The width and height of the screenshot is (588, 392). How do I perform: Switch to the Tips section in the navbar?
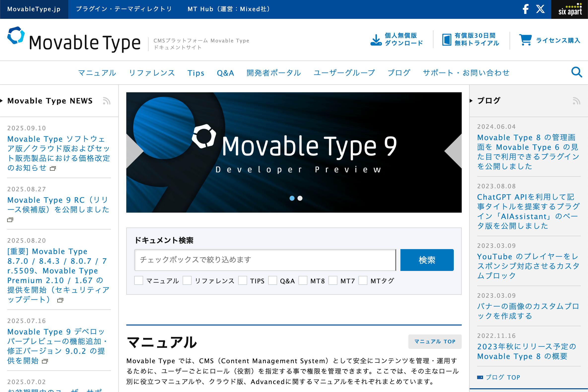[196, 73]
